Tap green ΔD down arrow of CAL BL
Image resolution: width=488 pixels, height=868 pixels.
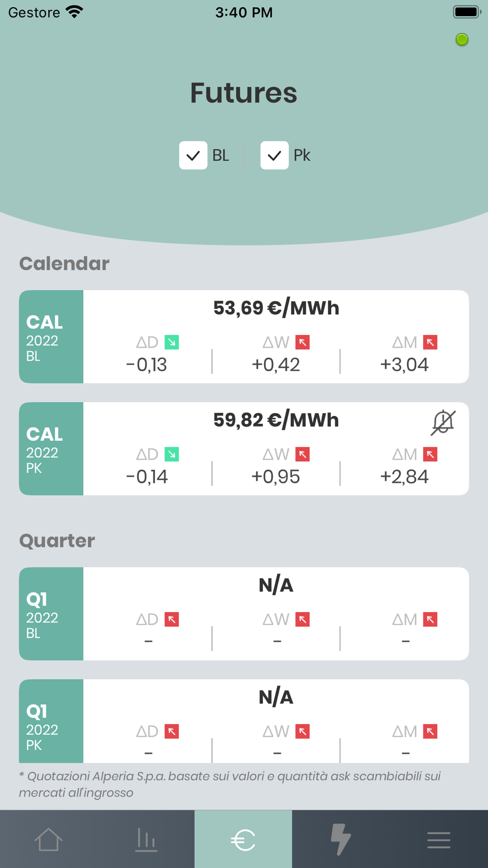(x=172, y=342)
